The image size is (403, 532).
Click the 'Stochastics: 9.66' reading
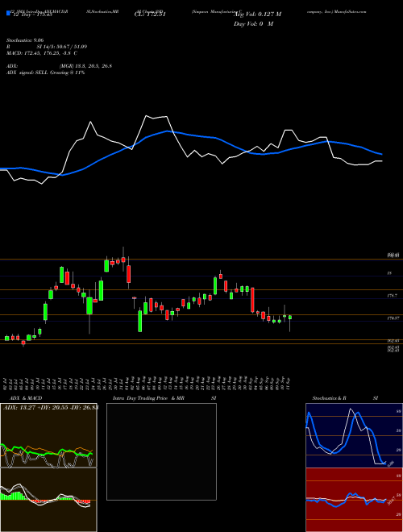[25, 40]
